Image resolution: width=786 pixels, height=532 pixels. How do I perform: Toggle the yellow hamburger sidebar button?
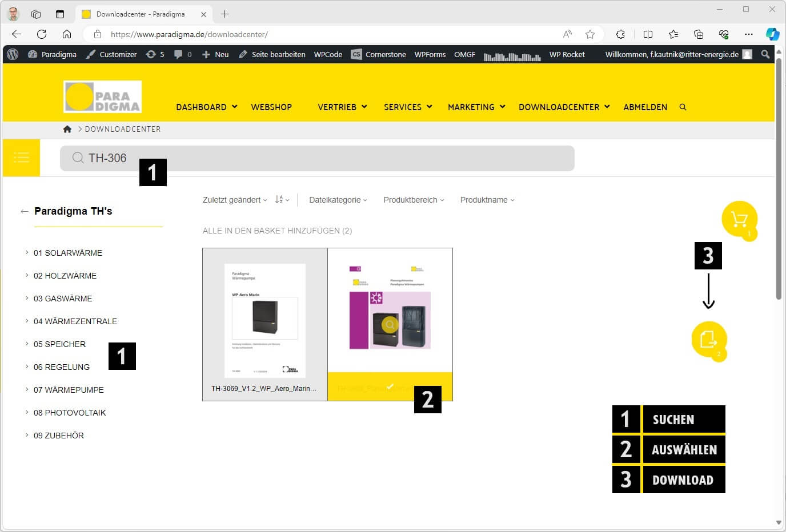point(21,158)
